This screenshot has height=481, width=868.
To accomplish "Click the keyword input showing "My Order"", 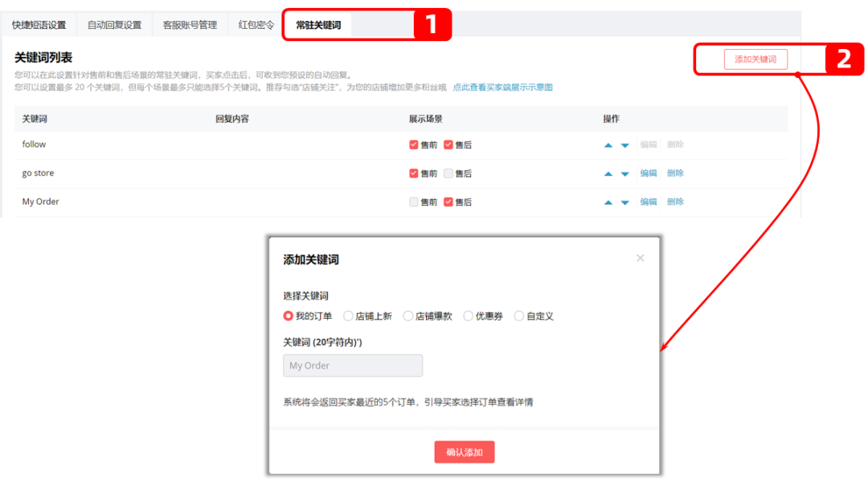I will click(352, 365).
